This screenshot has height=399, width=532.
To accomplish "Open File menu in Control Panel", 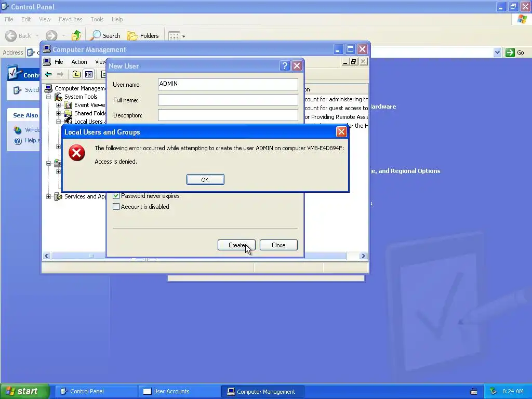I will (x=9, y=19).
